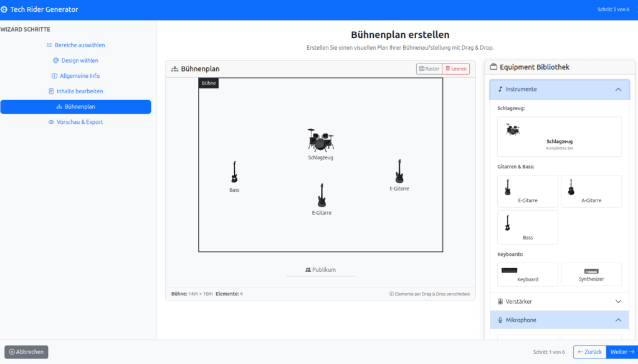This screenshot has height=364, width=638.
Task: Choose the Keyboard library item
Action: (528, 274)
